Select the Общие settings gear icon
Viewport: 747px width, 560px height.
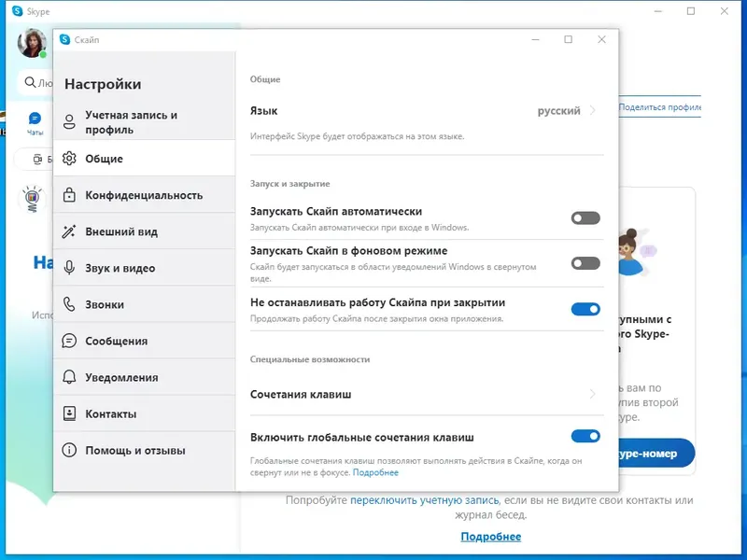click(71, 159)
